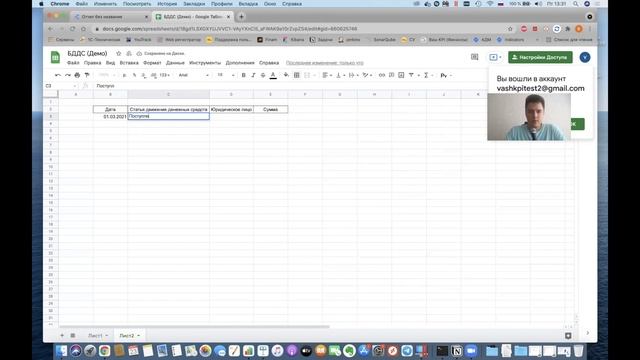Open horizontal align dropdown
This screenshot has height=360, width=640.
point(327,75)
